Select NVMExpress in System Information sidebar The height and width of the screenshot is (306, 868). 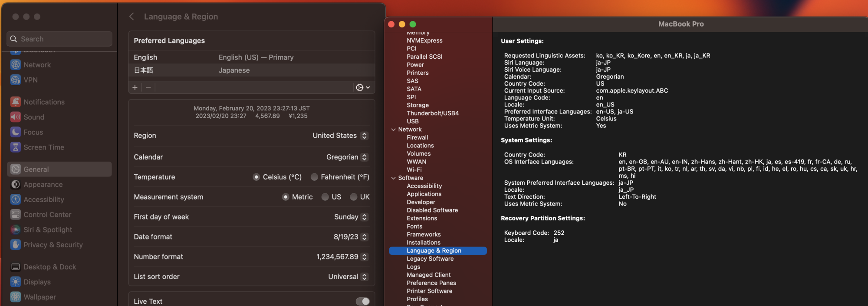click(x=424, y=40)
